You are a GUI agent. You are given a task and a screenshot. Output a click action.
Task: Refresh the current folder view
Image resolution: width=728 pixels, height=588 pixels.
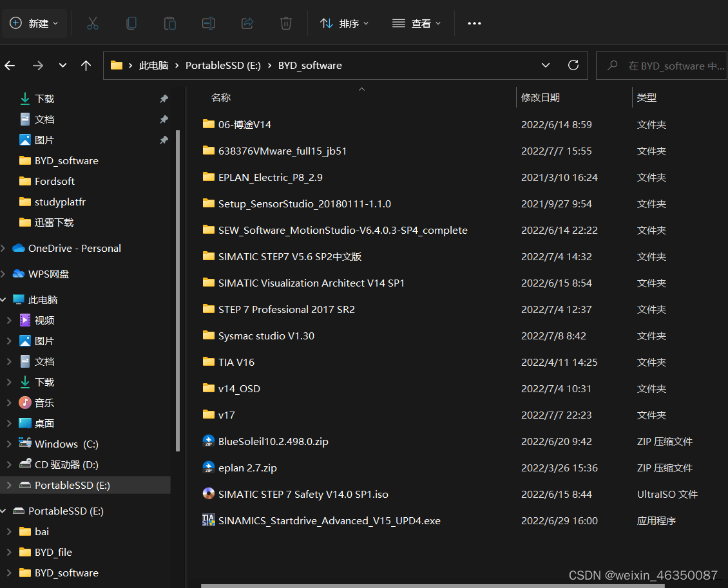[x=573, y=66]
